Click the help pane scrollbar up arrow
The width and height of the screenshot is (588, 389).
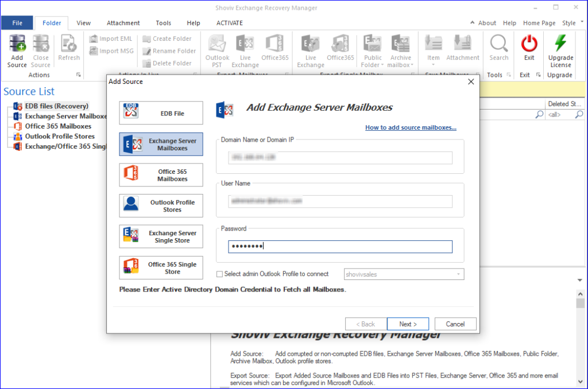580,294
